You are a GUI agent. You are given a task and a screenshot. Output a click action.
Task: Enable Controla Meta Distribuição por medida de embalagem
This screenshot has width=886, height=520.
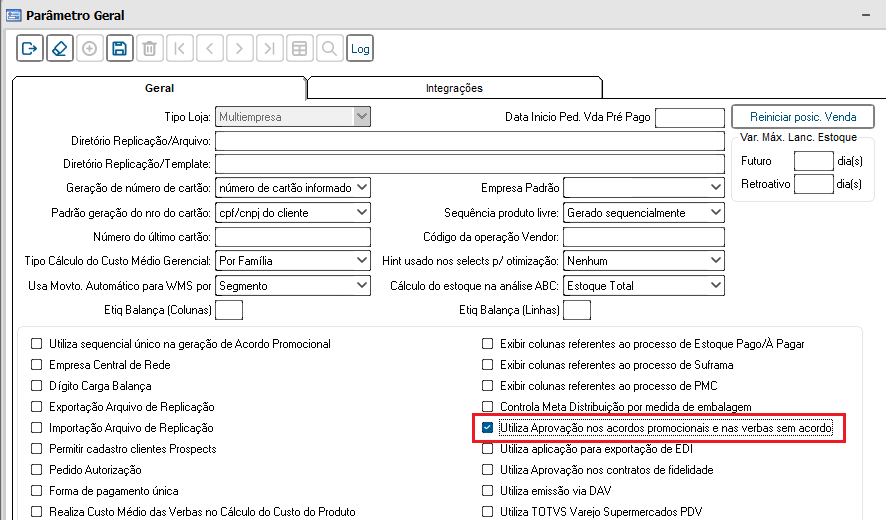[488, 406]
